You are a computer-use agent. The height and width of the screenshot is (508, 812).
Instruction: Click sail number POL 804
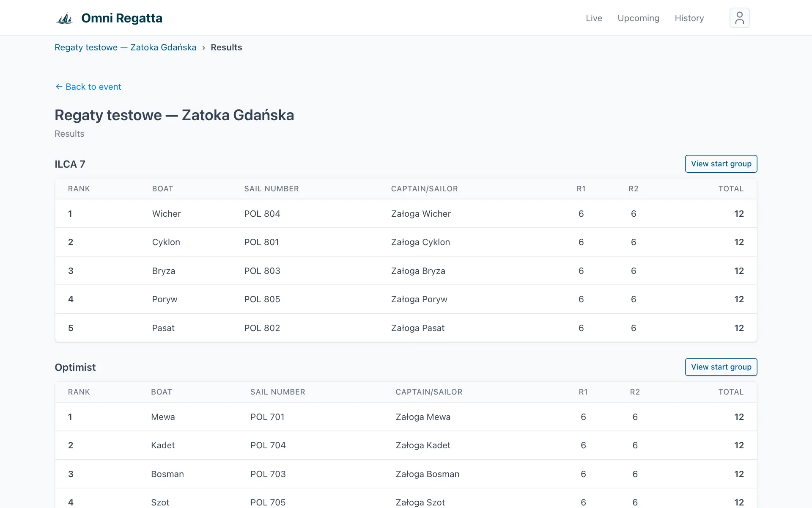(262, 214)
